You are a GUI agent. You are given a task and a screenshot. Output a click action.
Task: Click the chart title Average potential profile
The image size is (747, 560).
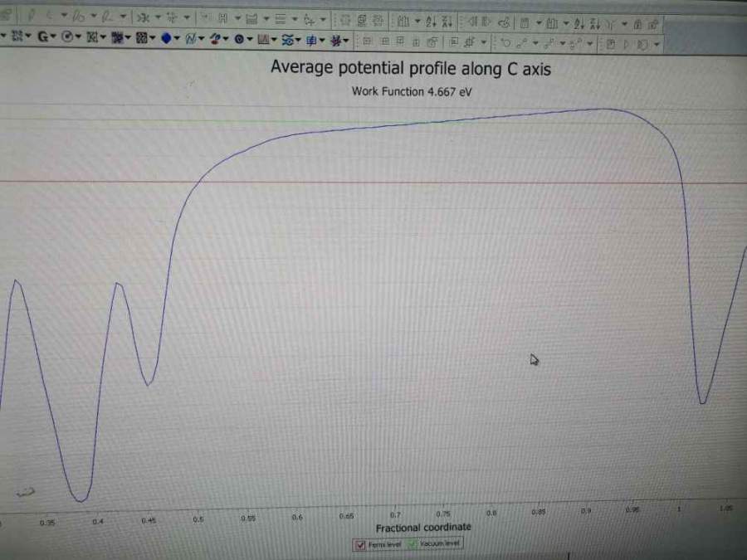(x=411, y=68)
